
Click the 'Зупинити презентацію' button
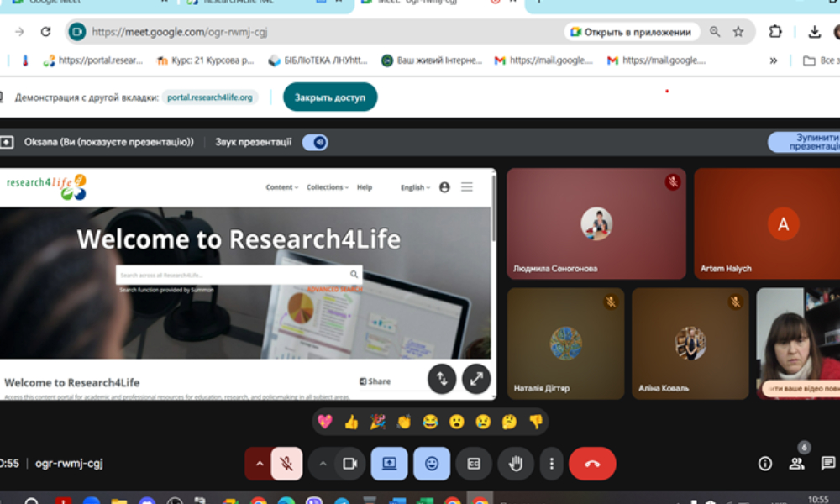tap(806, 142)
